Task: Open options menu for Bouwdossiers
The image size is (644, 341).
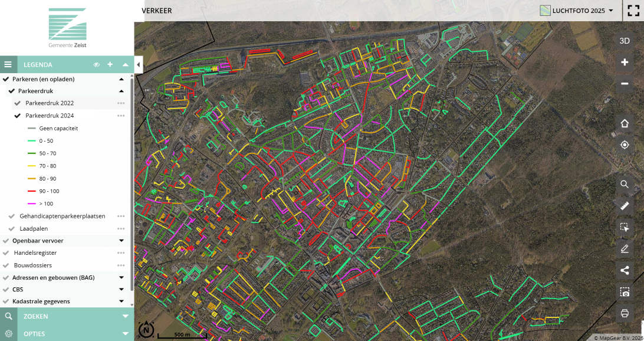Action: 121,265
